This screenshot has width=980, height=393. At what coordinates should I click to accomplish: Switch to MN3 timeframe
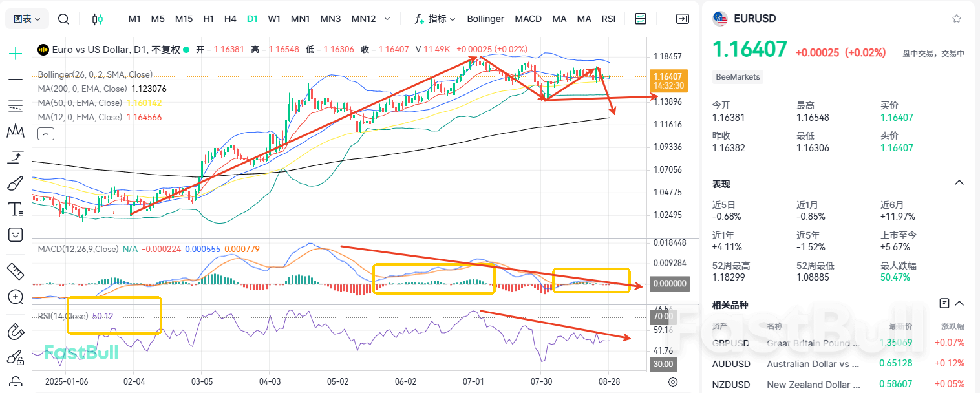(330, 19)
